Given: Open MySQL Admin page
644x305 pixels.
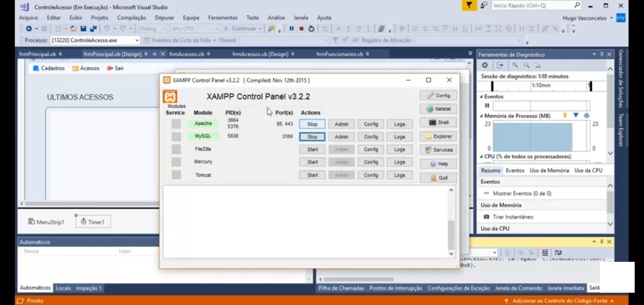Looking at the screenshot, I should click(x=341, y=137).
